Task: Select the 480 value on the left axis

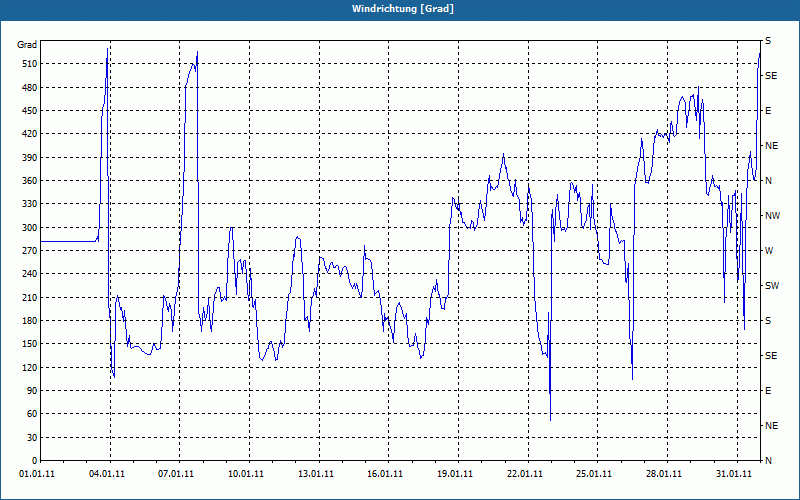Action: 30,88
